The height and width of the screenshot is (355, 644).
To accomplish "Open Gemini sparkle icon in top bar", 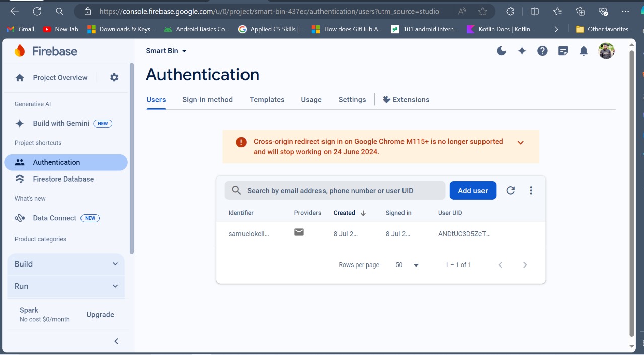I will pos(522,51).
